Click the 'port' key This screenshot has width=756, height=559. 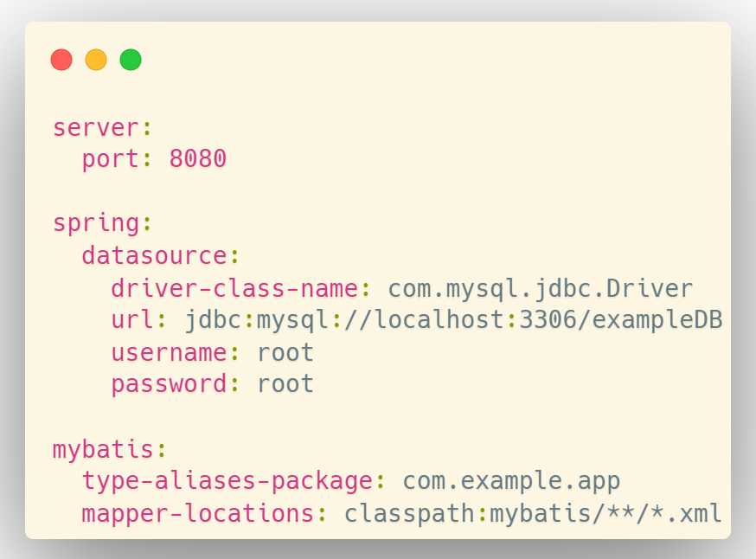111,159
